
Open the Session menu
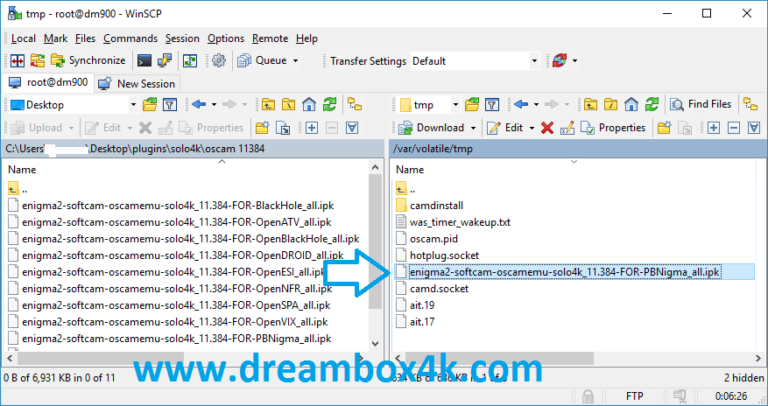(x=182, y=39)
